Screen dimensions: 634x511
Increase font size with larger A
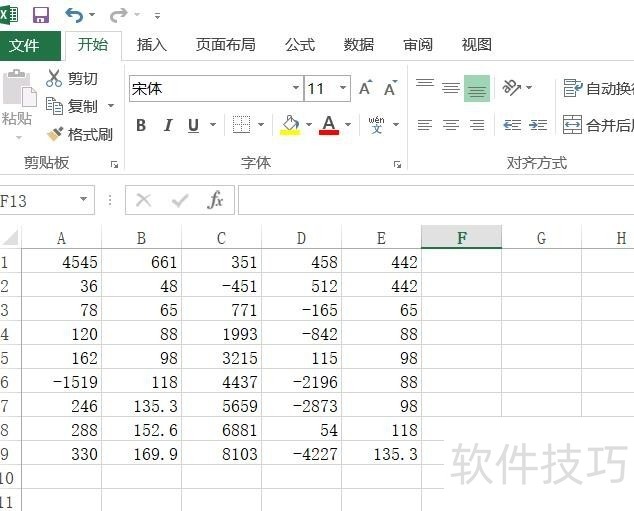pos(366,88)
